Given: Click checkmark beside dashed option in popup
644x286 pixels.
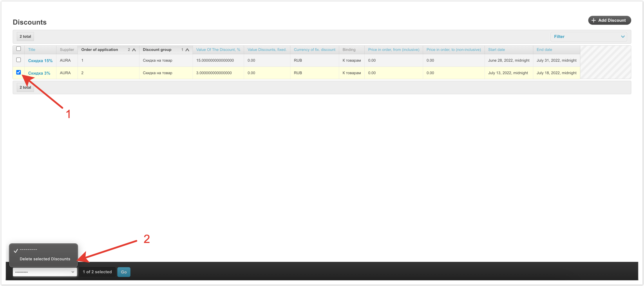Looking at the screenshot, I should tap(16, 251).
